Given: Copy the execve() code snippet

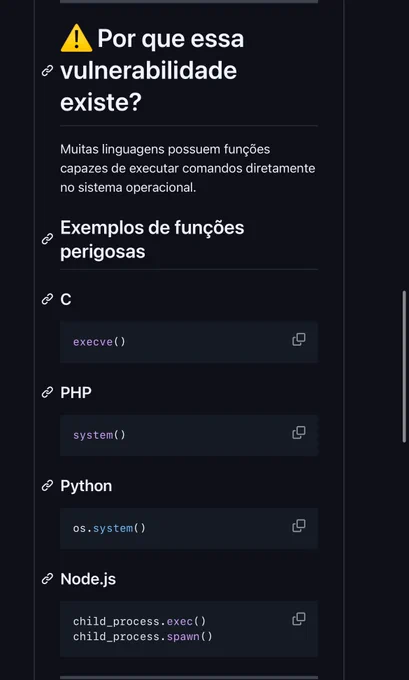Looking at the screenshot, I should (x=298, y=340).
